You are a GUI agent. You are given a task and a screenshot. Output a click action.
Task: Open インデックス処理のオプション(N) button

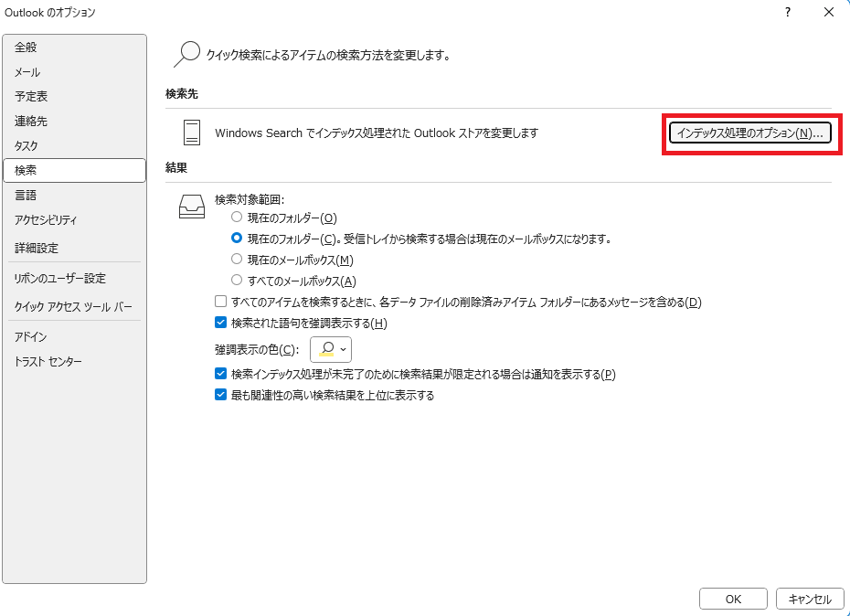[x=749, y=133]
